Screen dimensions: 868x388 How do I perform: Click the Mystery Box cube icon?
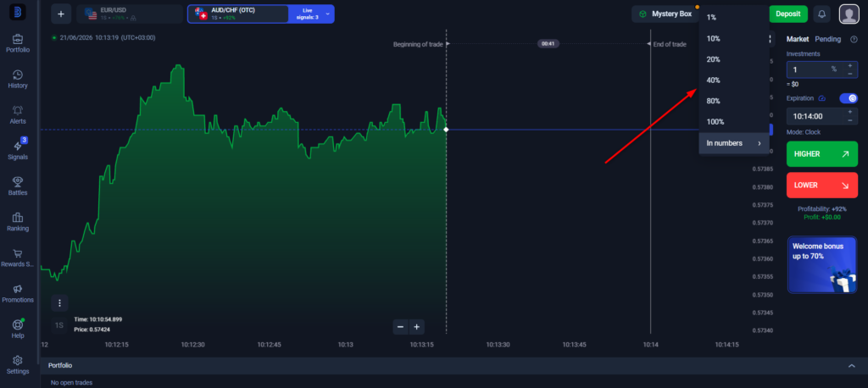(x=643, y=14)
